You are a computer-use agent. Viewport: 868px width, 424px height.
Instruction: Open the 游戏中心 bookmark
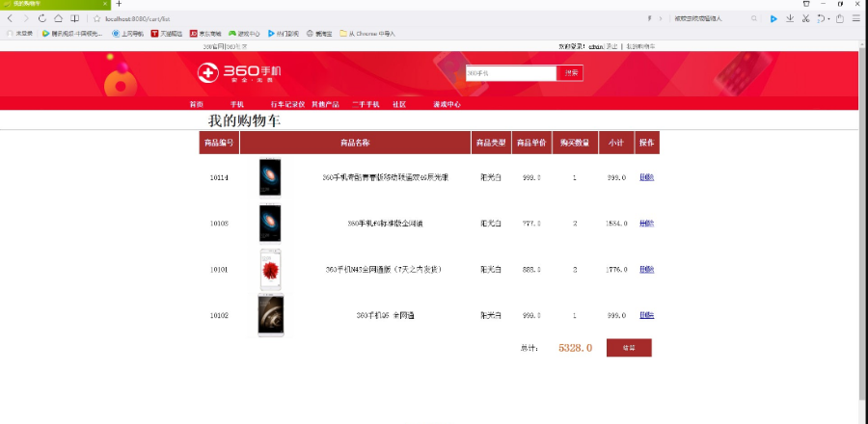[244, 34]
